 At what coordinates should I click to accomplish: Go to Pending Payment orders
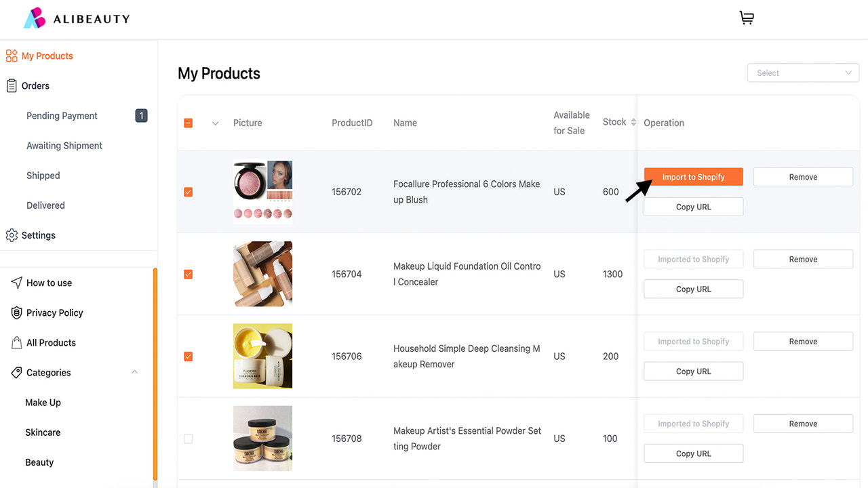pyautogui.click(x=62, y=115)
